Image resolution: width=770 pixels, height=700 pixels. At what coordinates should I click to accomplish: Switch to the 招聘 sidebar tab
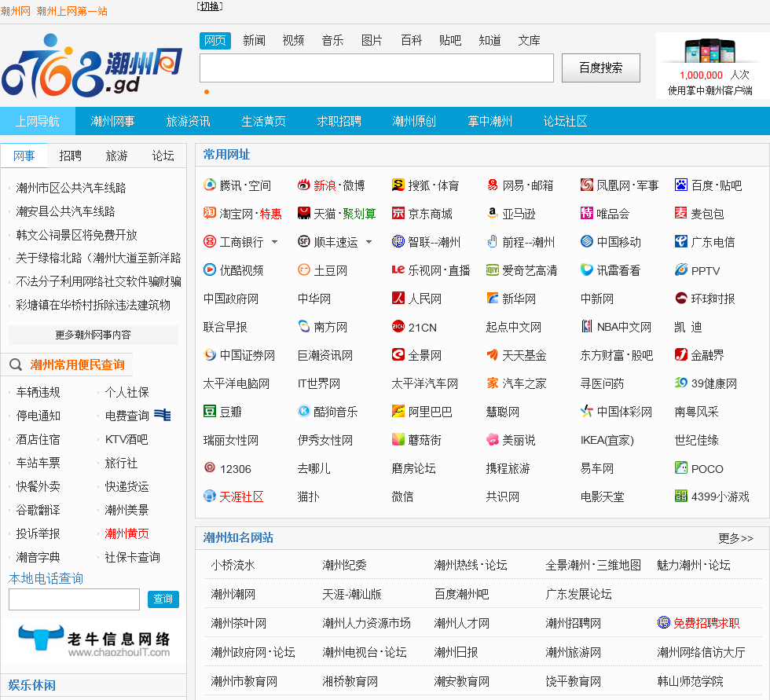click(70, 156)
